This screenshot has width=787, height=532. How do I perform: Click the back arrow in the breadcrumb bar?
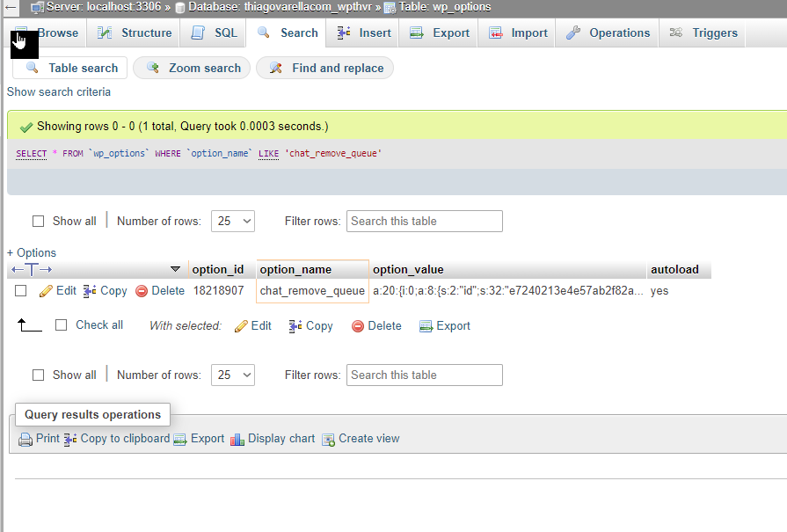click(x=11, y=7)
